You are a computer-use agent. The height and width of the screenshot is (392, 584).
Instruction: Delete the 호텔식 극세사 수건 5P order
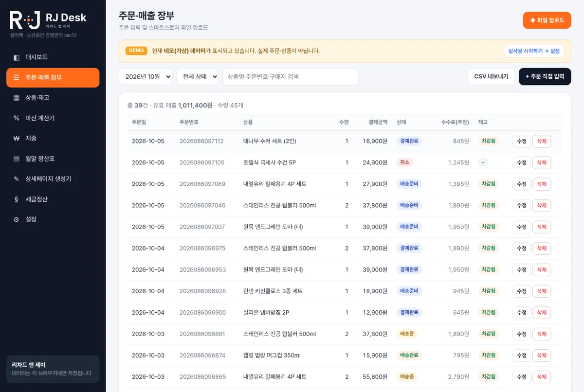pos(542,162)
